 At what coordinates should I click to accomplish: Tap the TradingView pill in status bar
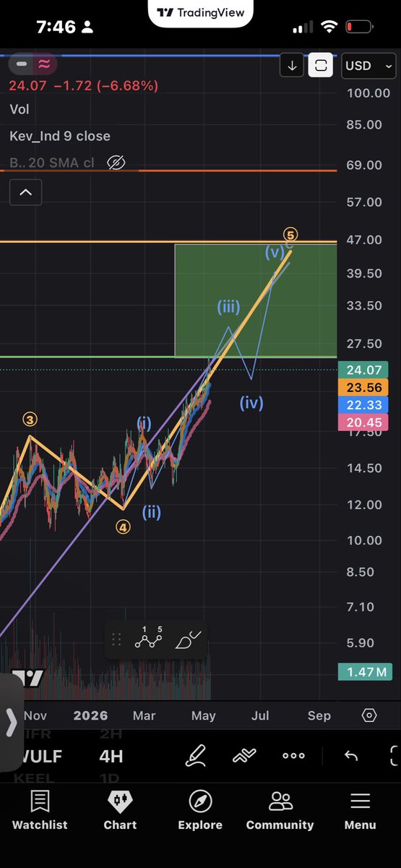tap(200, 12)
